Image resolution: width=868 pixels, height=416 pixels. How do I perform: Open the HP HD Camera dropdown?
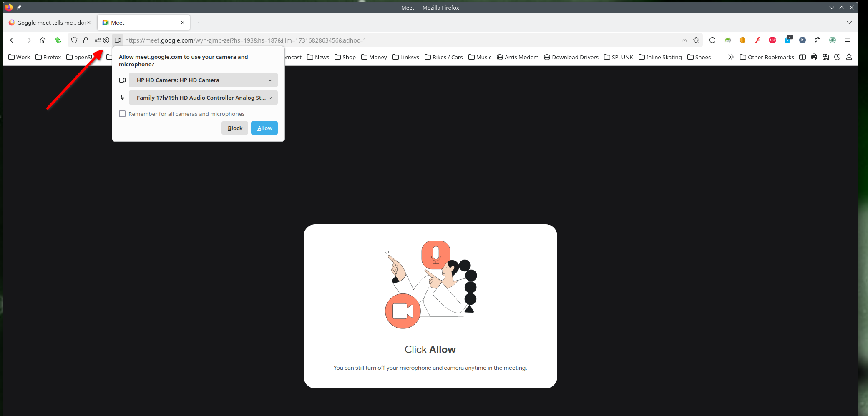tap(203, 80)
